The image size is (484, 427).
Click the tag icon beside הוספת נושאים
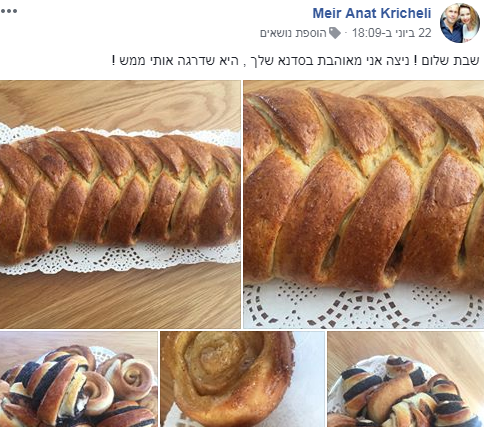[x=335, y=33]
